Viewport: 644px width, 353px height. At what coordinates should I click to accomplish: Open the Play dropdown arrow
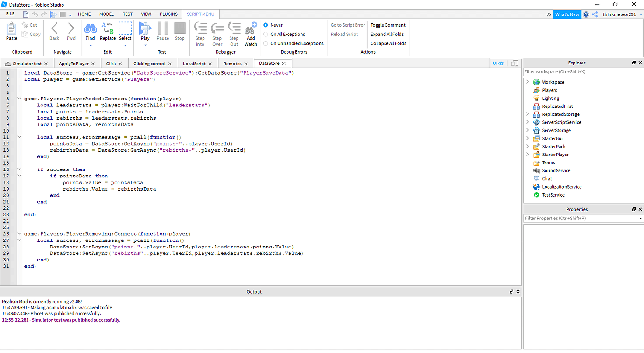[145, 46]
